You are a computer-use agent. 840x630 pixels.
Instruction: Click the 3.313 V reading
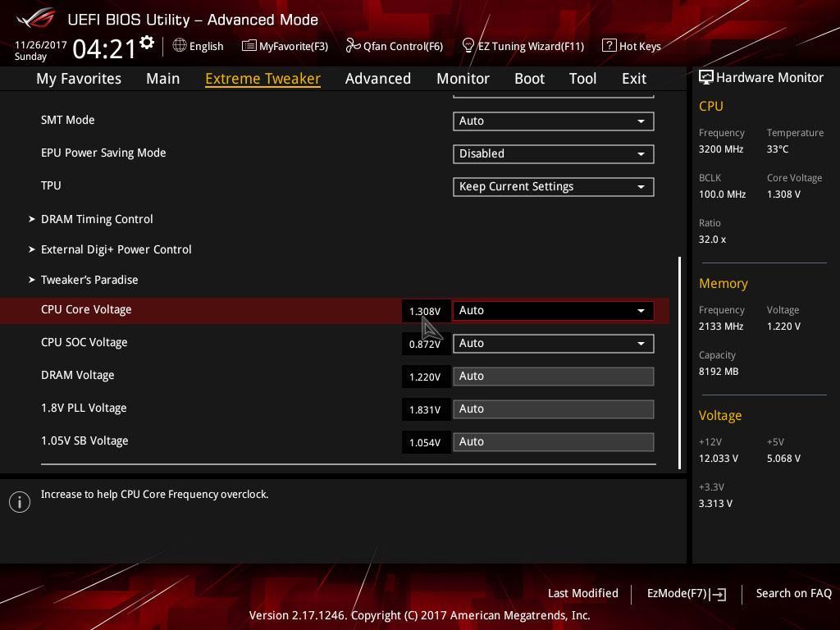[715, 504]
